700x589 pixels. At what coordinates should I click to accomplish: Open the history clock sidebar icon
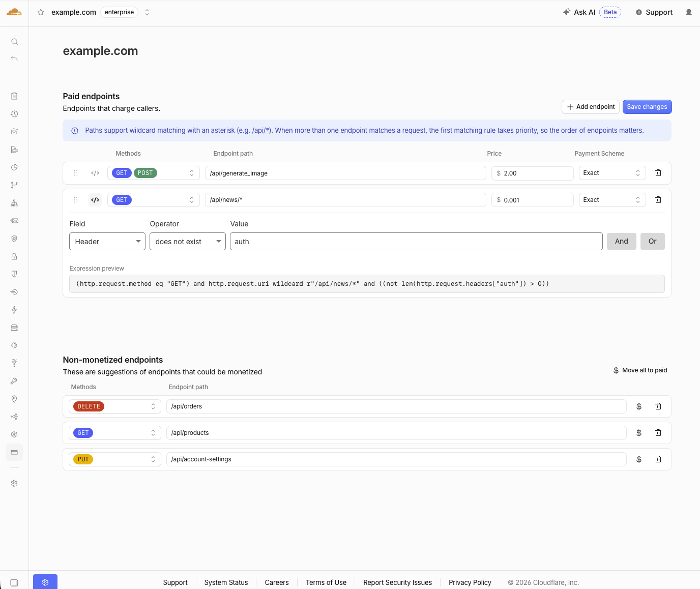pos(14,114)
